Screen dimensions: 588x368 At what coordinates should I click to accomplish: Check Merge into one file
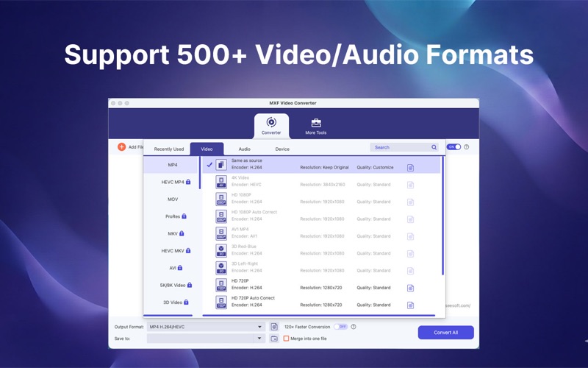pos(286,339)
